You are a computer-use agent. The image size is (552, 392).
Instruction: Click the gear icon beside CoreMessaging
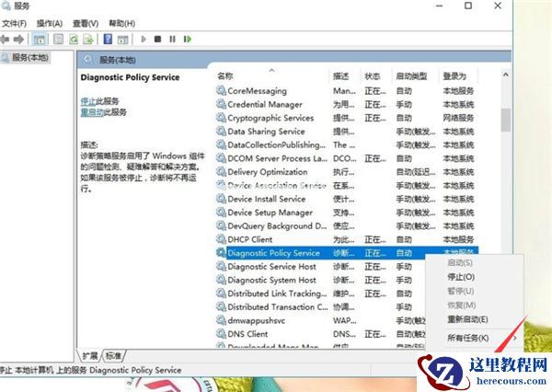point(221,91)
